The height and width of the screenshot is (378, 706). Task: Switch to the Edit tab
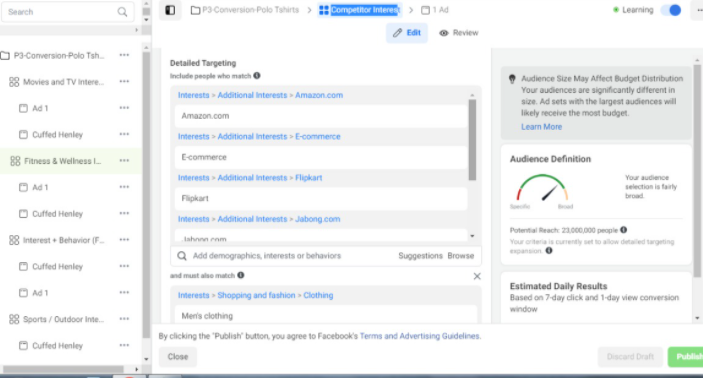pos(407,33)
